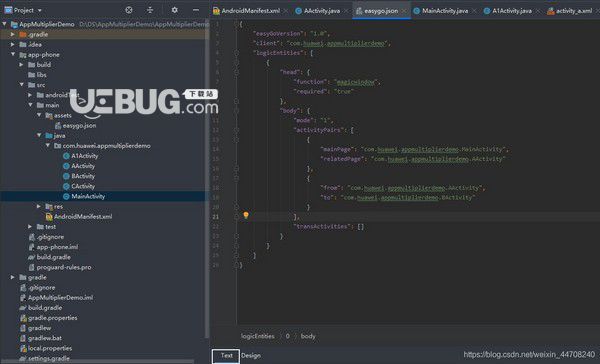Collapse the java folder
The width and height of the screenshot is (600, 364).
pos(39,135)
